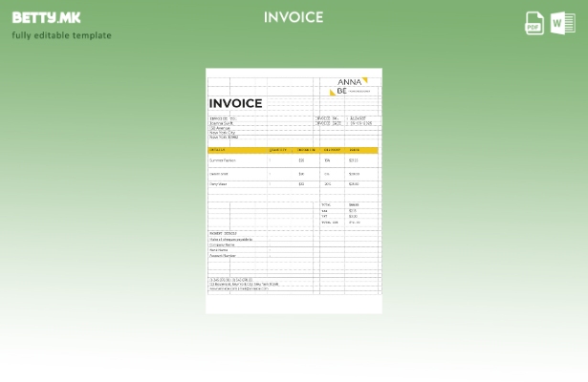This screenshot has height=382, width=588.
Task: Click the Word document format icon
Action: pyautogui.click(x=563, y=23)
